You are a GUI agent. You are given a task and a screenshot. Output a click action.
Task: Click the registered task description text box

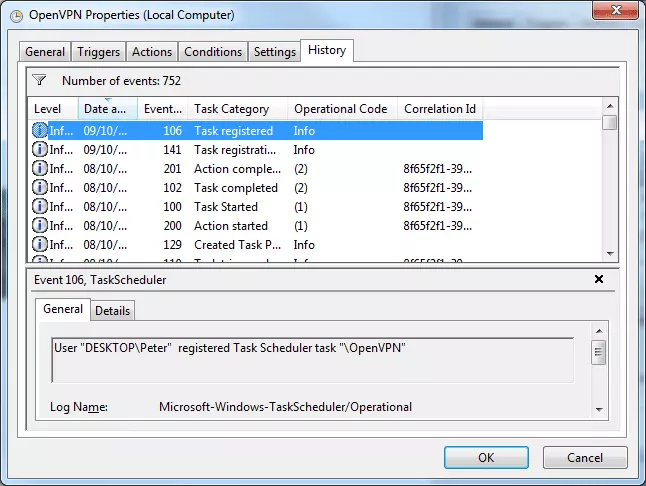coord(313,360)
